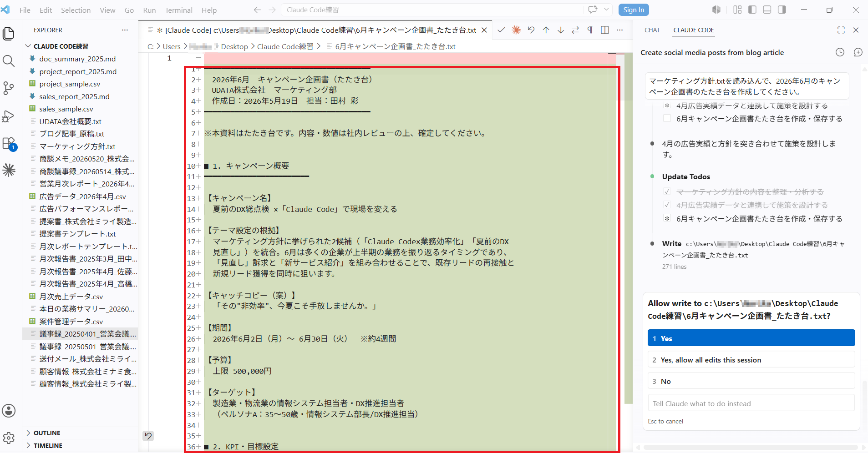Open the chat dropdown arrow in title bar

(x=606, y=10)
